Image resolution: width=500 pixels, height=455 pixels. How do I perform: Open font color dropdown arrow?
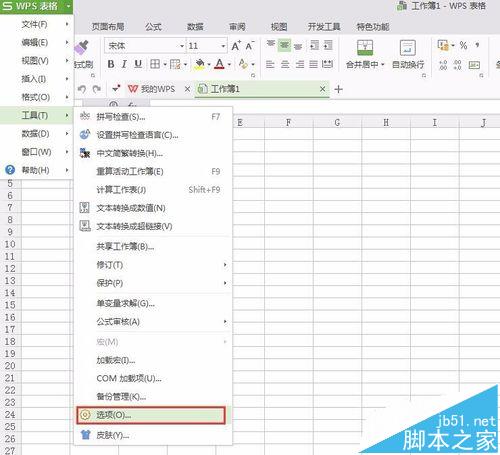(229, 64)
